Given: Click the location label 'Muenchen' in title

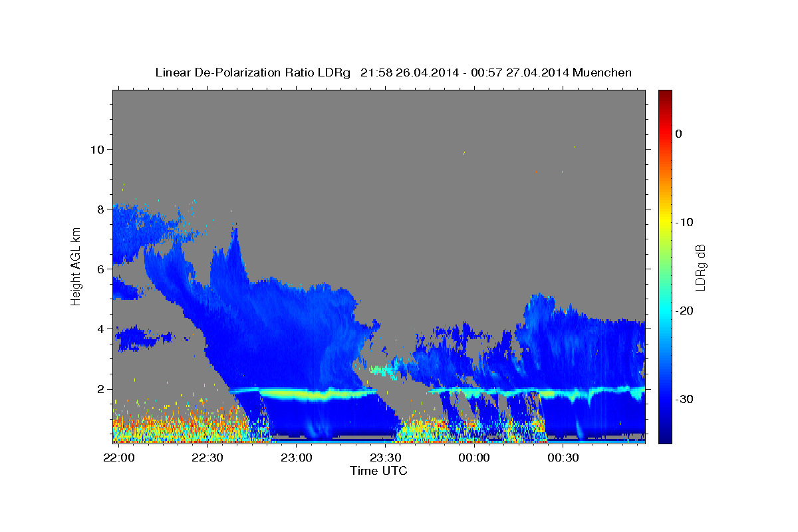Looking at the screenshot, I should point(602,72).
